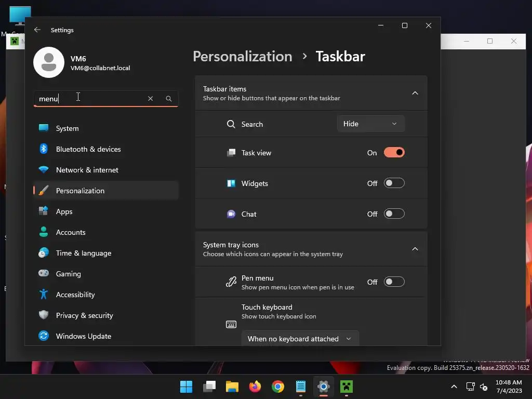
Task: Turn off the Task view toggle
Action: coord(394,152)
